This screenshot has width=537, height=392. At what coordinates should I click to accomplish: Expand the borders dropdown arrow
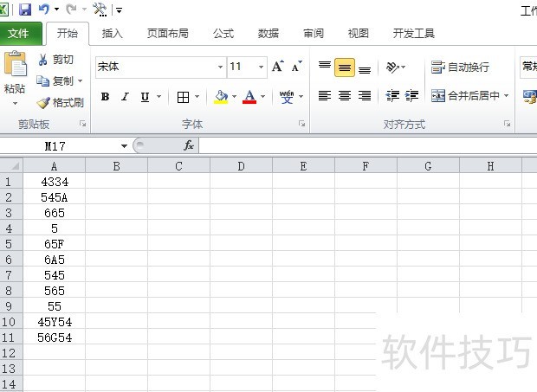197,97
